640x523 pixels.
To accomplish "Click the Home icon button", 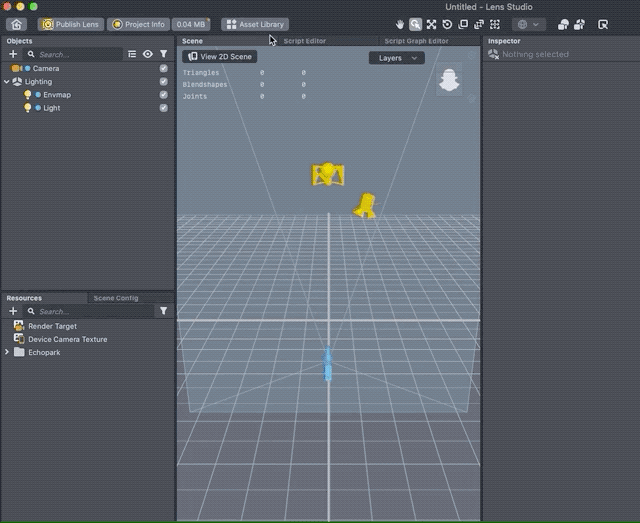I will tap(17, 24).
